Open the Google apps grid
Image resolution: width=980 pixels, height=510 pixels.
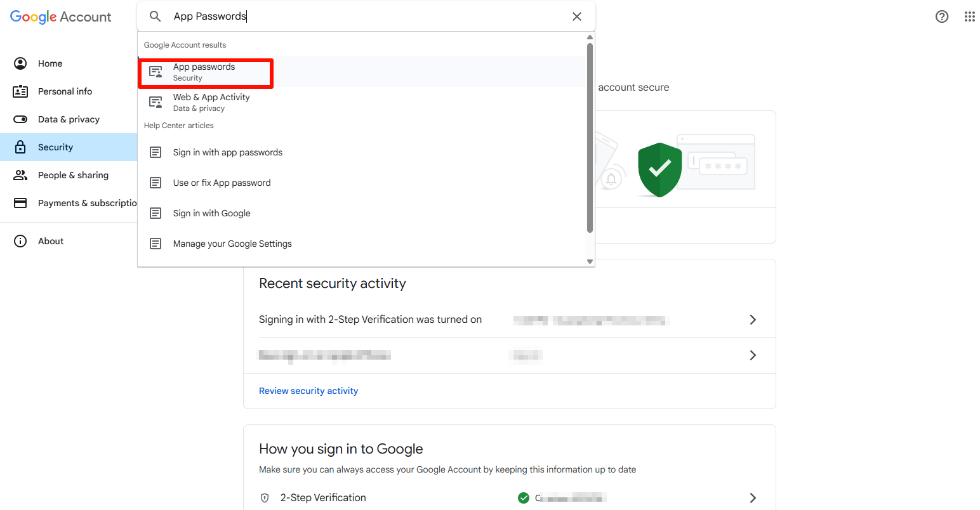pyautogui.click(x=969, y=16)
